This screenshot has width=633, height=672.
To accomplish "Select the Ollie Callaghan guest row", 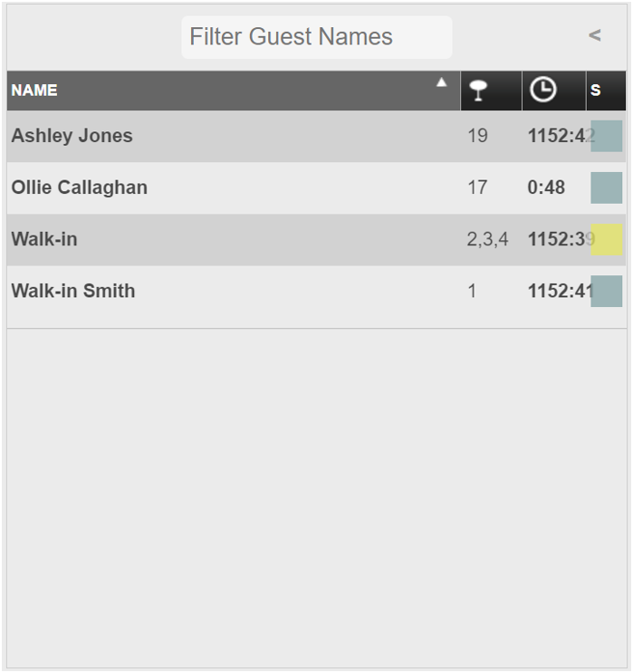I will tap(316, 187).
